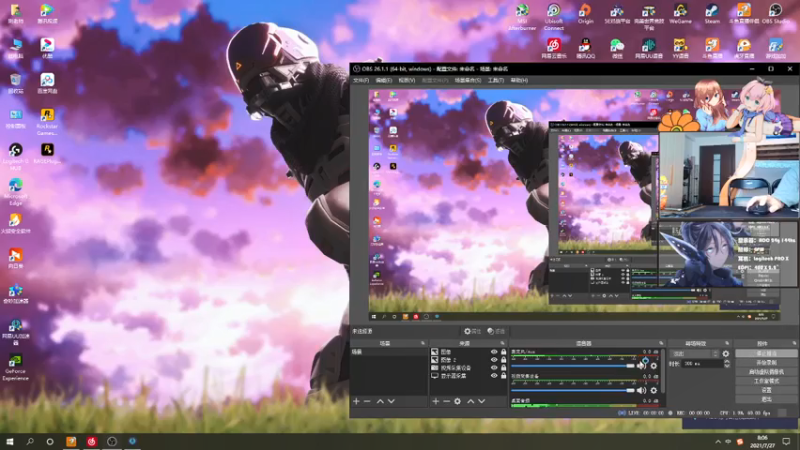Open the Microsoft Edge desktop shortcut

coord(15,192)
